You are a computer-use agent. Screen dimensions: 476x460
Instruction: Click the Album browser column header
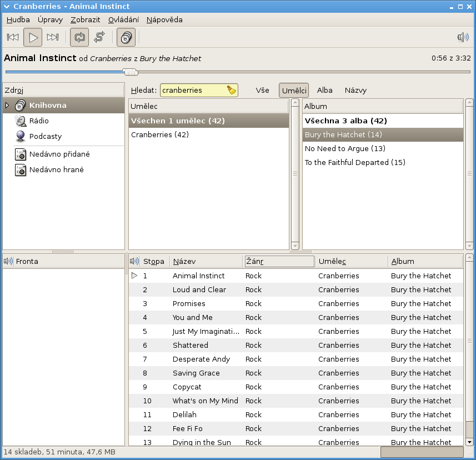pos(383,106)
